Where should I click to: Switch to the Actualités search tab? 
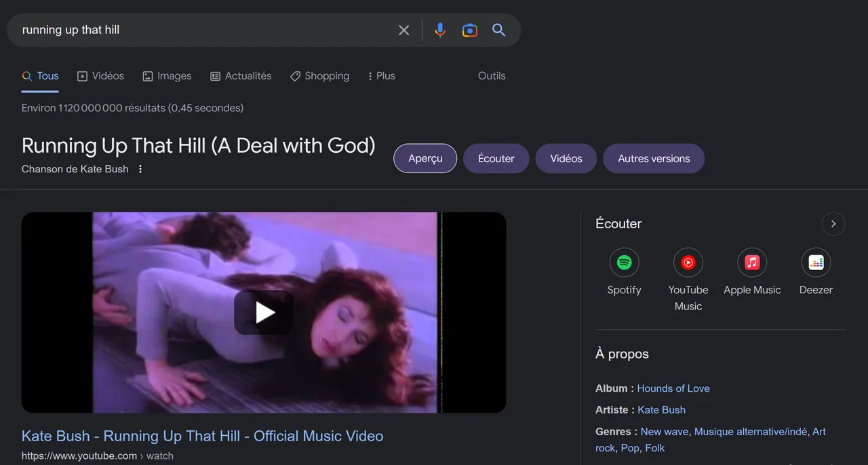pos(241,76)
